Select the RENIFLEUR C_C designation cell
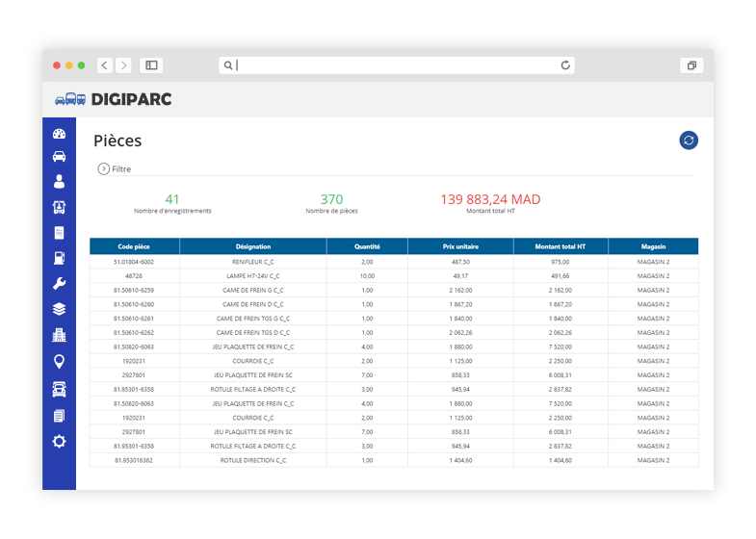Viewport: 756px width, 539px height. click(253, 262)
